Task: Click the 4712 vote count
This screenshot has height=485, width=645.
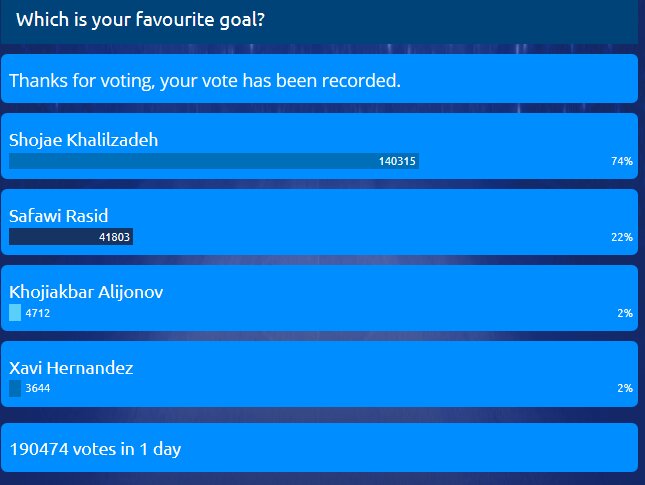Action: (38, 313)
